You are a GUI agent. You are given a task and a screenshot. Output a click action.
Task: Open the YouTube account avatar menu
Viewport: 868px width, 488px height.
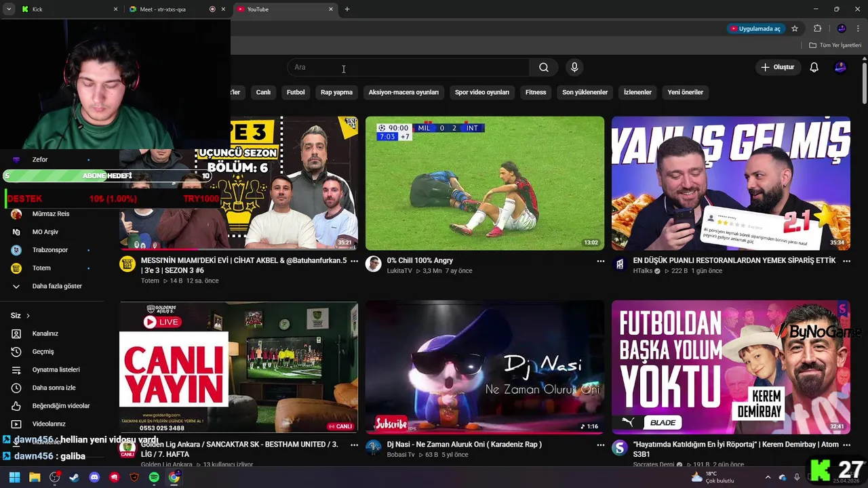click(840, 67)
